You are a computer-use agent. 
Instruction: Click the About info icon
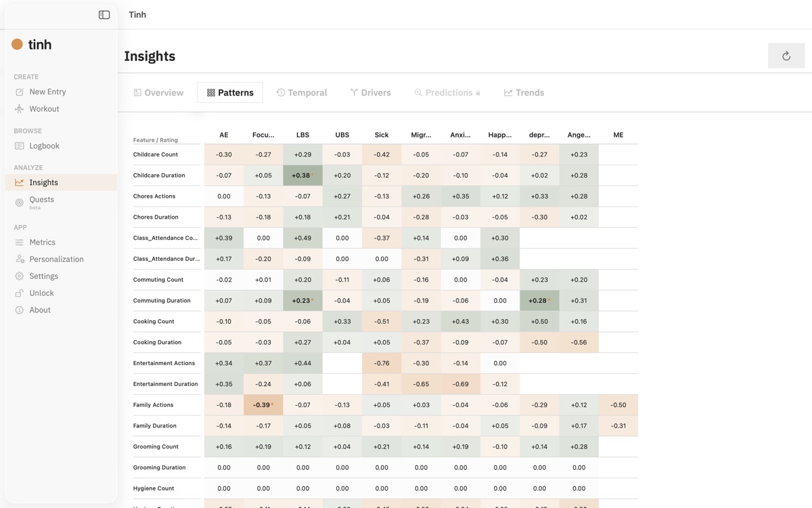tap(19, 310)
